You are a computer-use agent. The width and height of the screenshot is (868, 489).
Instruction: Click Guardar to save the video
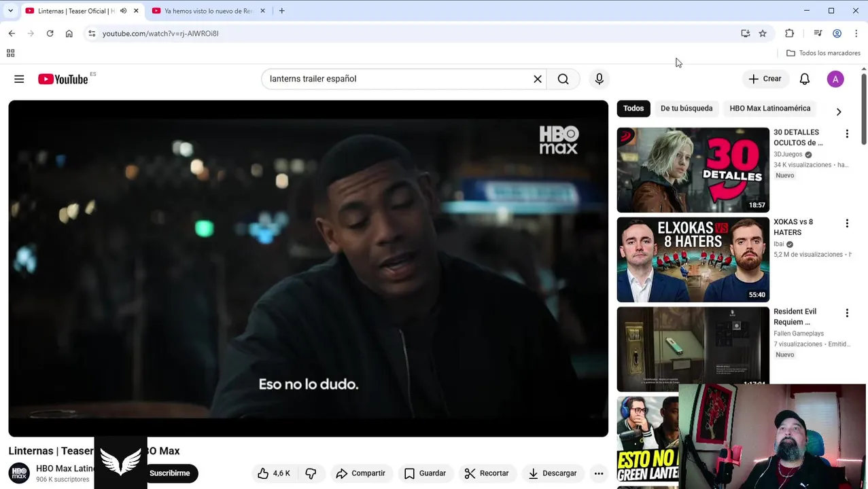426,473
